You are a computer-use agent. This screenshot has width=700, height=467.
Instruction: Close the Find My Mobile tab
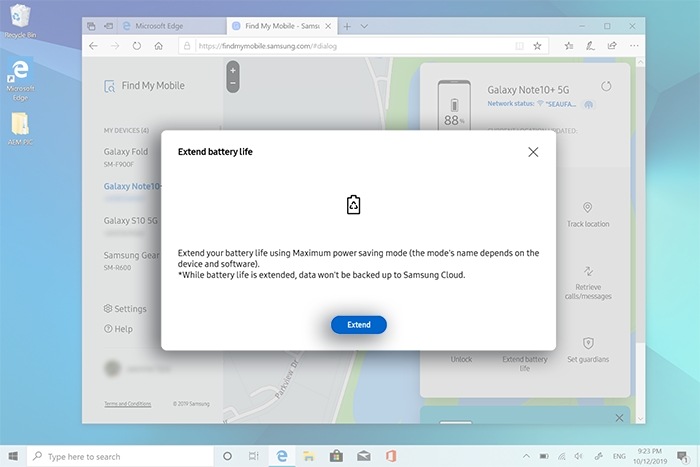point(328,26)
